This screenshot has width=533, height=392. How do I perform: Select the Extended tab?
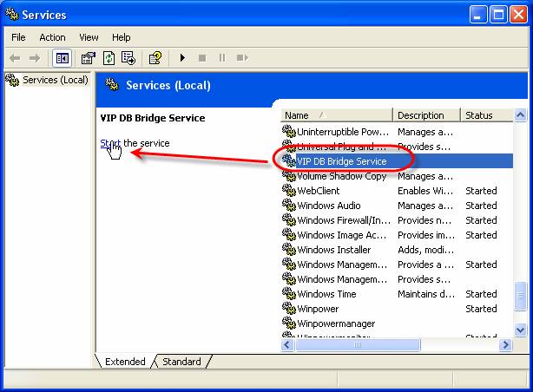point(125,362)
